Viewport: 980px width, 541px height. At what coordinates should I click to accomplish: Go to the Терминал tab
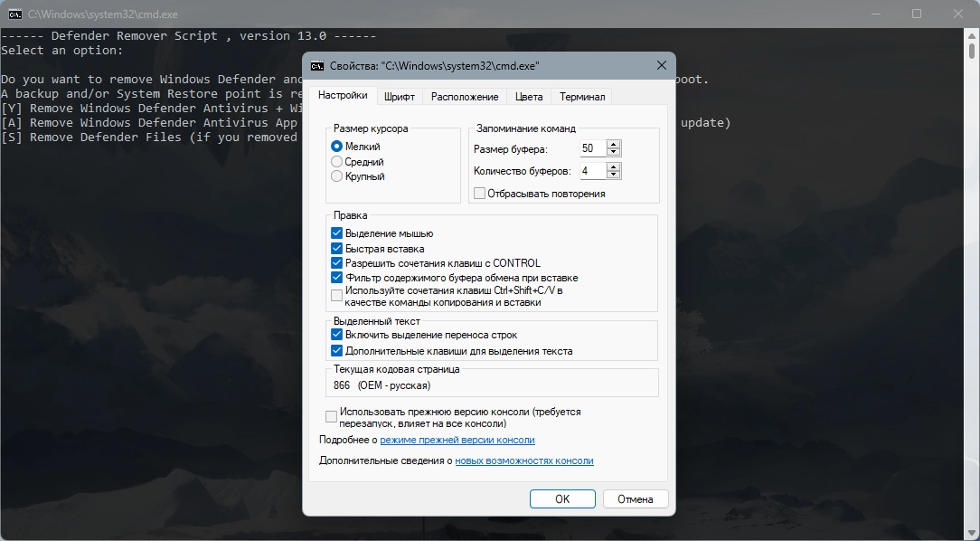(582, 96)
